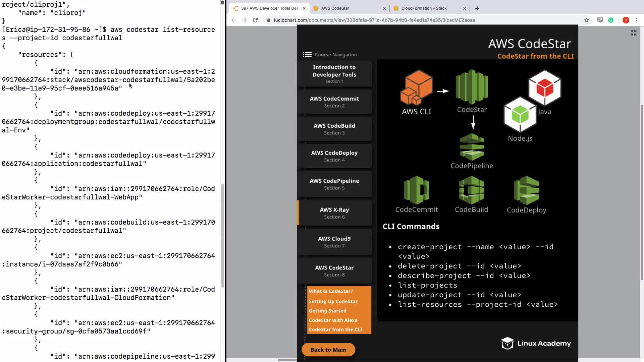Open the CodeStar with Alexa lesson link
Image resolution: width=644 pixels, height=362 pixels.
[333, 320]
